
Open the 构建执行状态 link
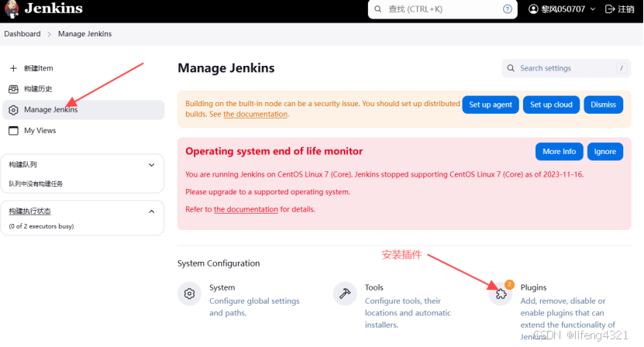(29, 211)
